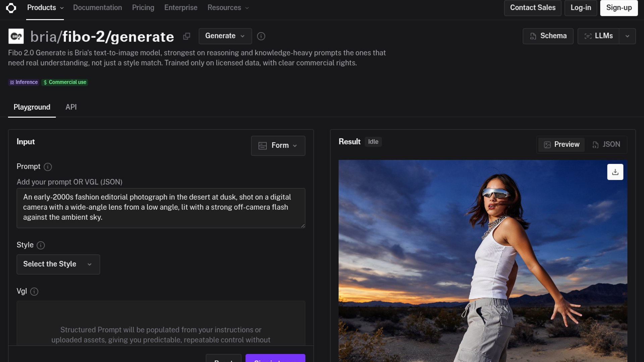The width and height of the screenshot is (644, 362).
Task: Open the Enterprise page
Action: [181, 8]
